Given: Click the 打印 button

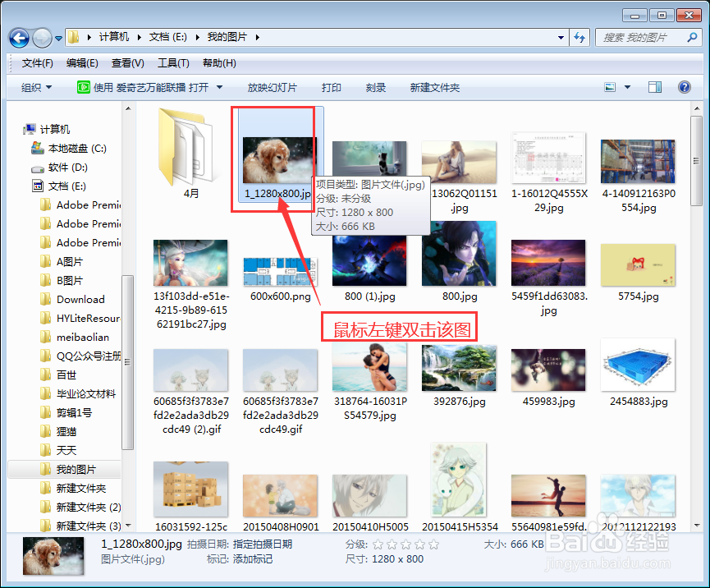Looking at the screenshot, I should click(332, 86).
